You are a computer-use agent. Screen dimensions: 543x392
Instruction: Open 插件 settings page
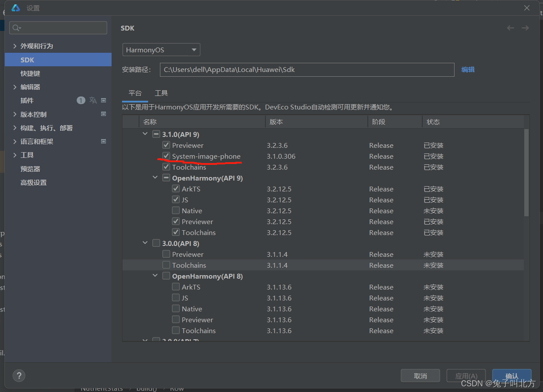click(27, 100)
